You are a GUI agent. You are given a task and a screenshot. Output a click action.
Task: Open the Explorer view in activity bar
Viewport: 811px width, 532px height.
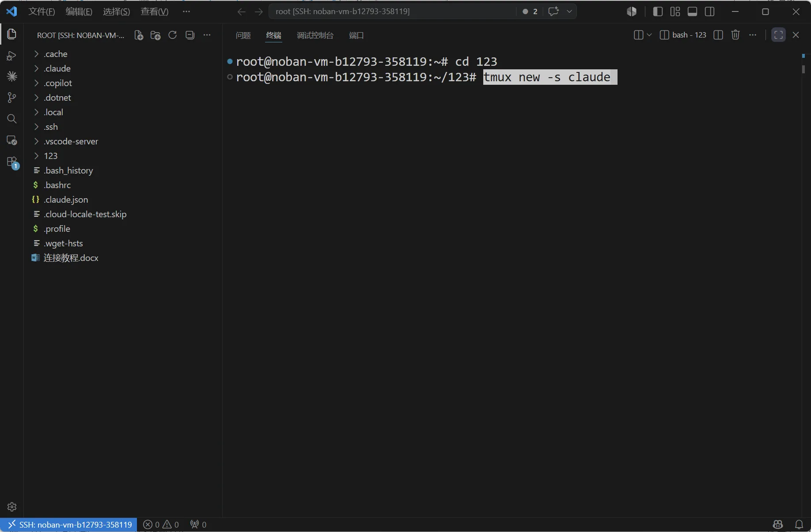tap(12, 34)
